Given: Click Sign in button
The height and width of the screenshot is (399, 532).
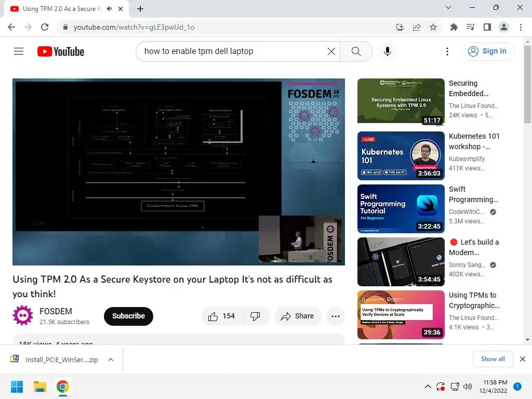Looking at the screenshot, I should (x=488, y=51).
